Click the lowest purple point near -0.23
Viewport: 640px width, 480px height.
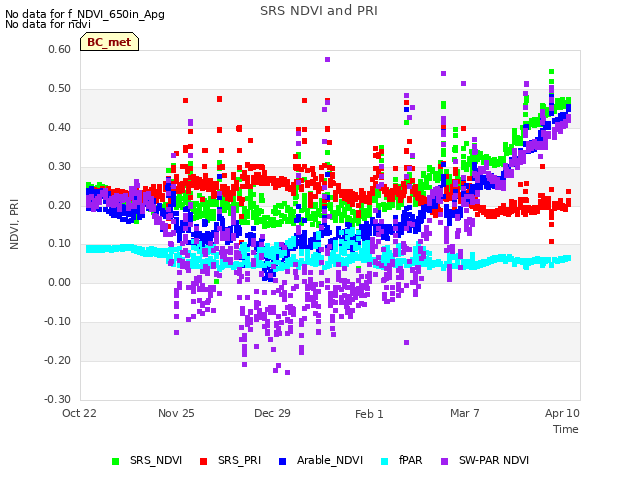[287, 373]
